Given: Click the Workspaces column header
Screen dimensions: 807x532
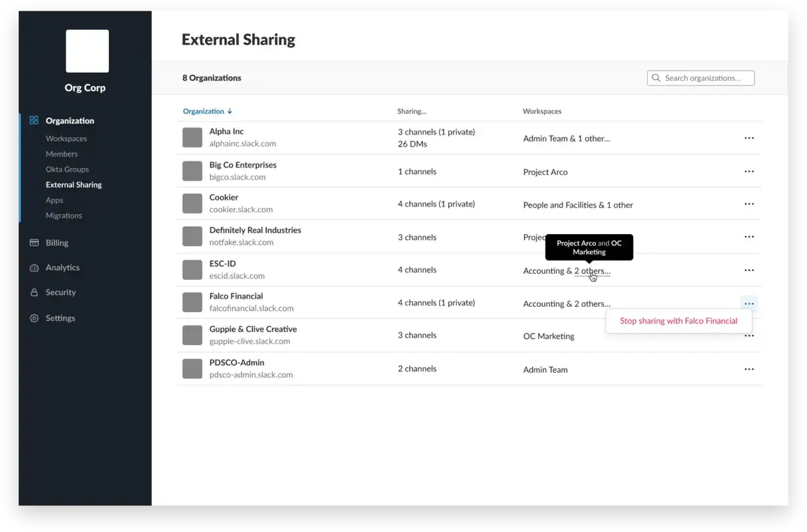Looking at the screenshot, I should point(542,111).
